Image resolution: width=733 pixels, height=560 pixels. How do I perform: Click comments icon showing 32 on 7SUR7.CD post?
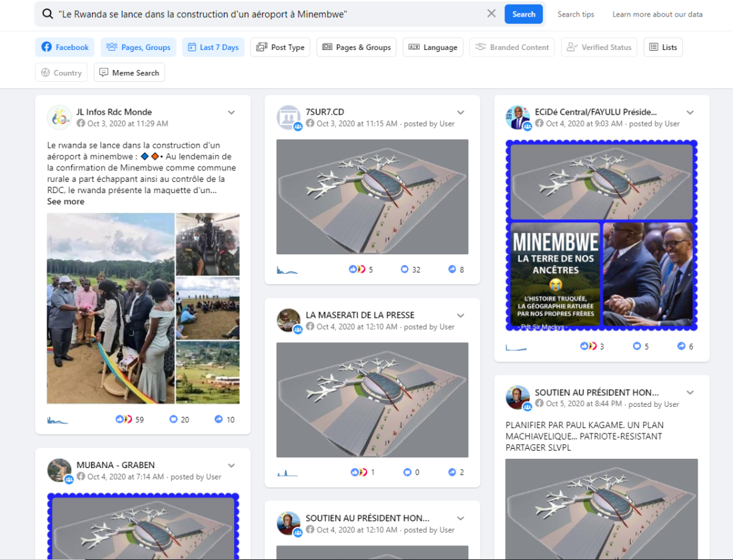405,270
